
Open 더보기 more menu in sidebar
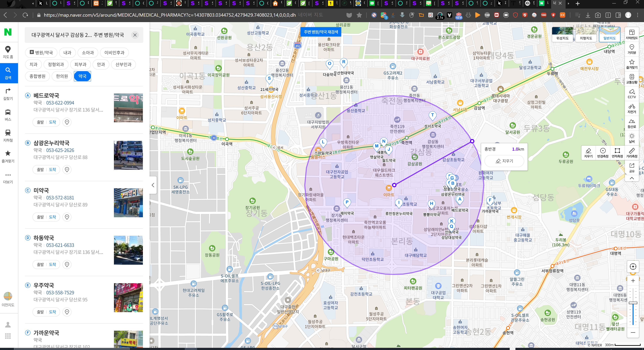(8, 178)
